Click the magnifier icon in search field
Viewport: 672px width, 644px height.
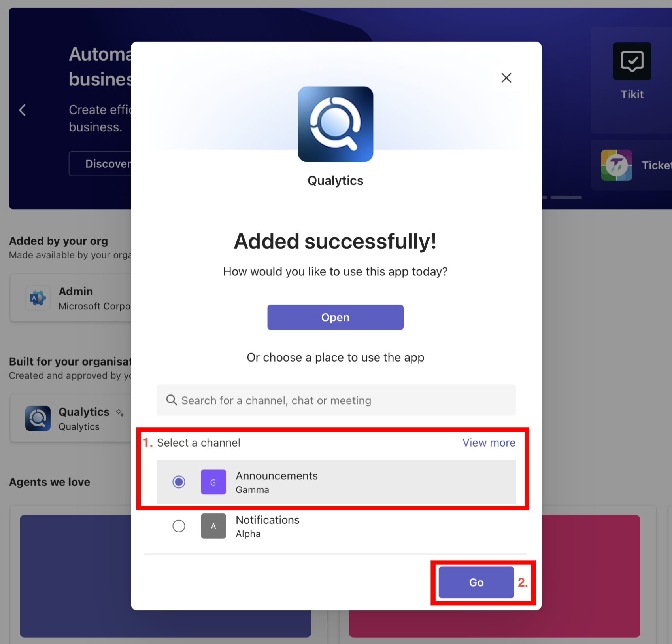[172, 400]
